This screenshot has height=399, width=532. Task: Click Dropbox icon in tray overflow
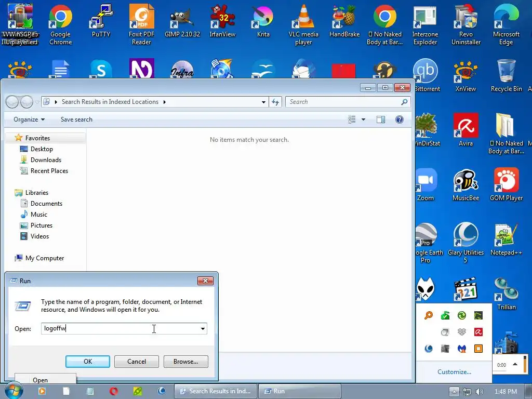(x=462, y=332)
